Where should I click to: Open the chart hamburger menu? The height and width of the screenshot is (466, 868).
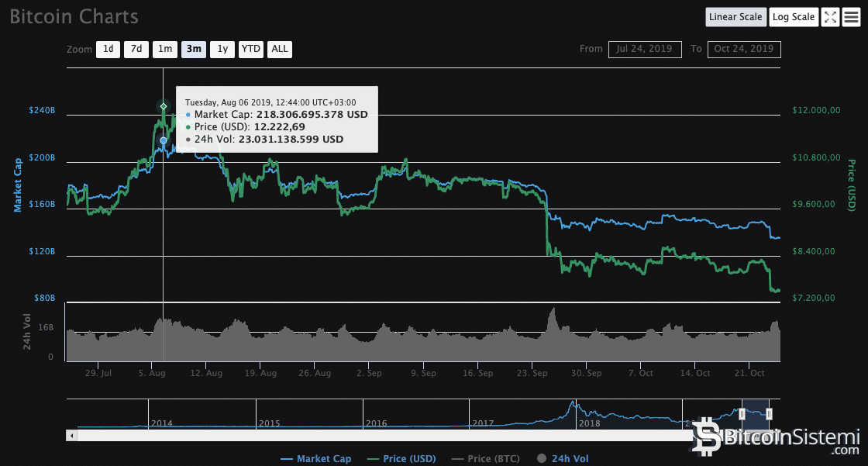point(852,17)
